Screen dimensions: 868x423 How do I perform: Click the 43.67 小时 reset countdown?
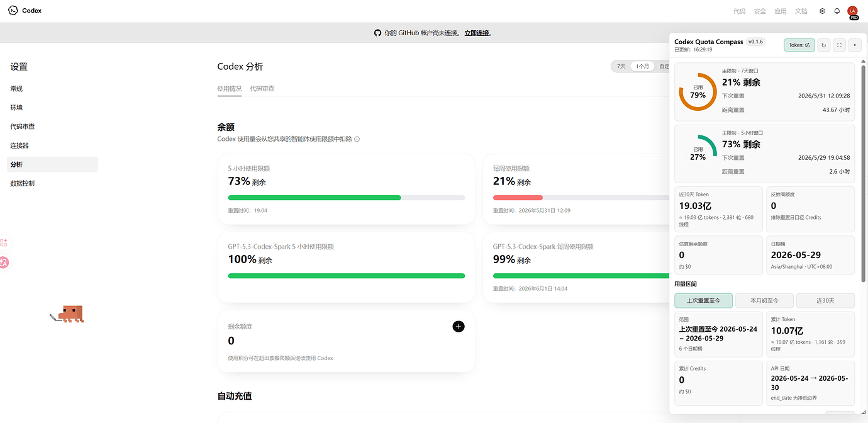coord(836,110)
